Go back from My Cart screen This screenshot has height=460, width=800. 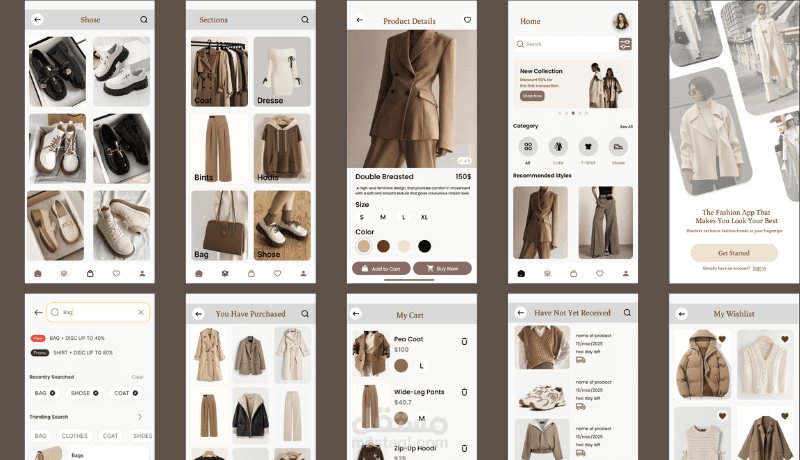coord(356,314)
